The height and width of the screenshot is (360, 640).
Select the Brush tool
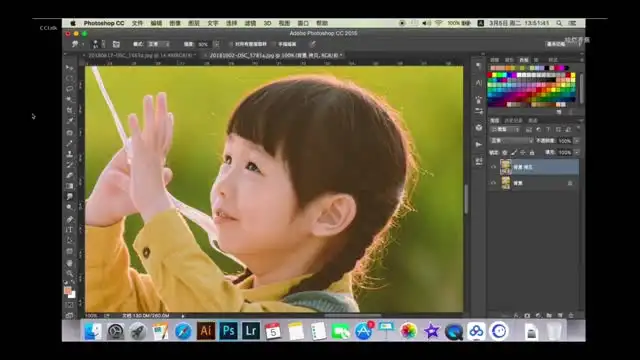[x=70, y=143]
